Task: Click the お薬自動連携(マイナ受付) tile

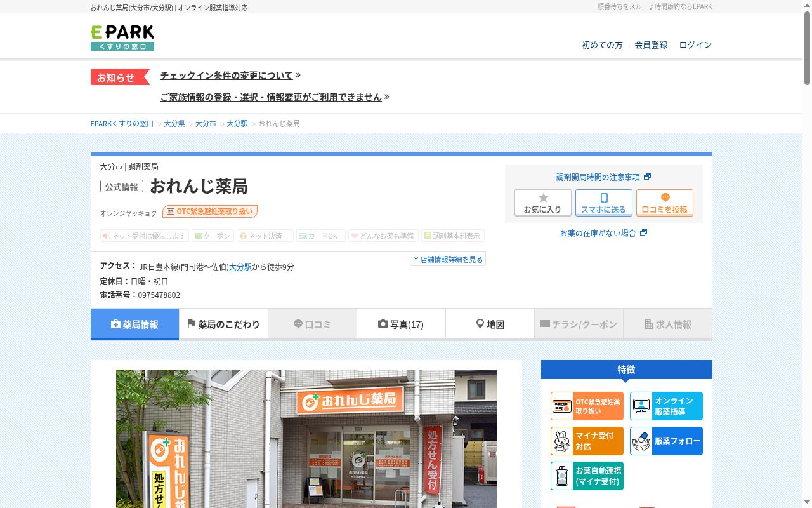Action: pyautogui.click(x=587, y=476)
